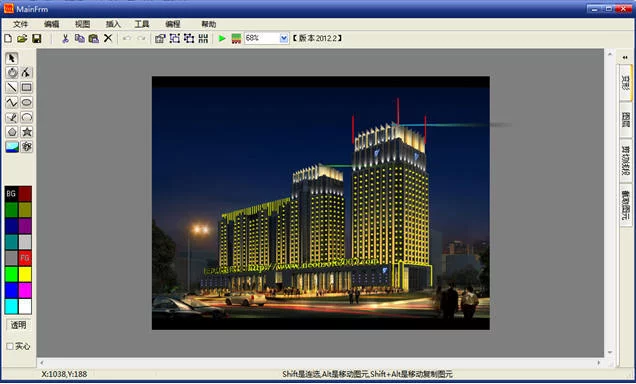Viewport: 636px width, 384px height.
Task: Choose the rectangle shape tool
Action: pos(26,87)
